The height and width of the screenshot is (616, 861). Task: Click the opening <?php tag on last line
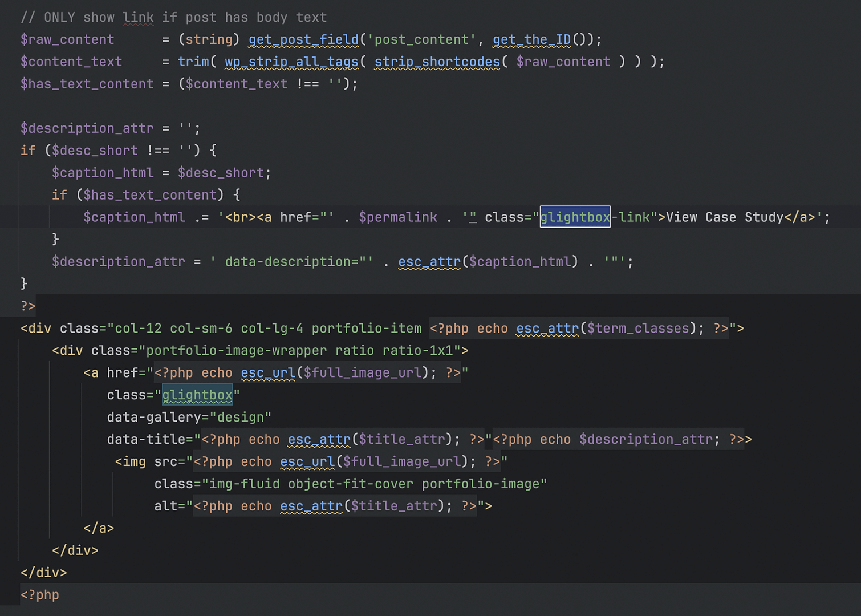[40, 595]
